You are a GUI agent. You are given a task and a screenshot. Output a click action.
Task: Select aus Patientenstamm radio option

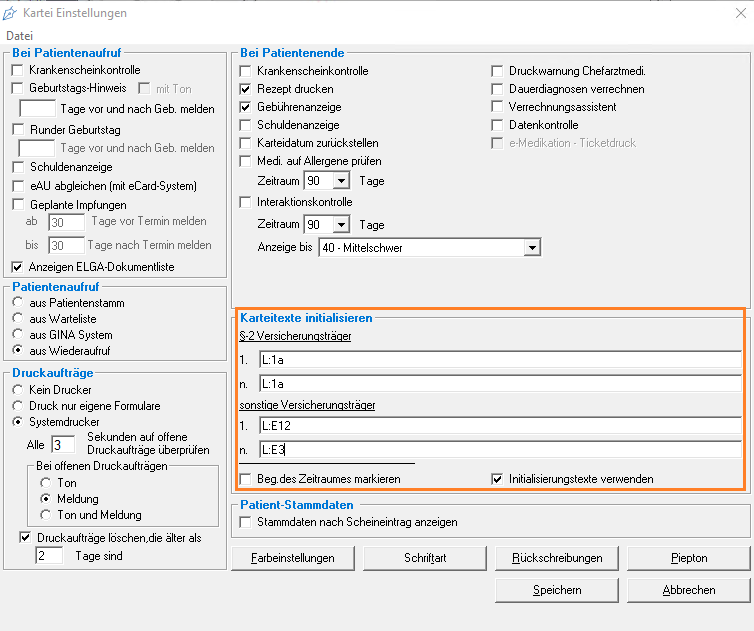point(17,303)
